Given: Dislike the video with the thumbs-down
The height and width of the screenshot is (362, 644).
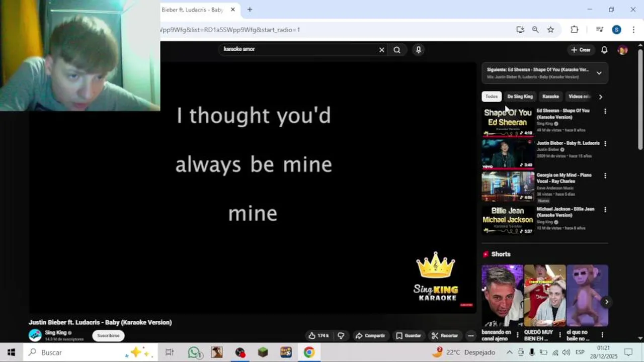Looking at the screenshot, I should [341, 335].
